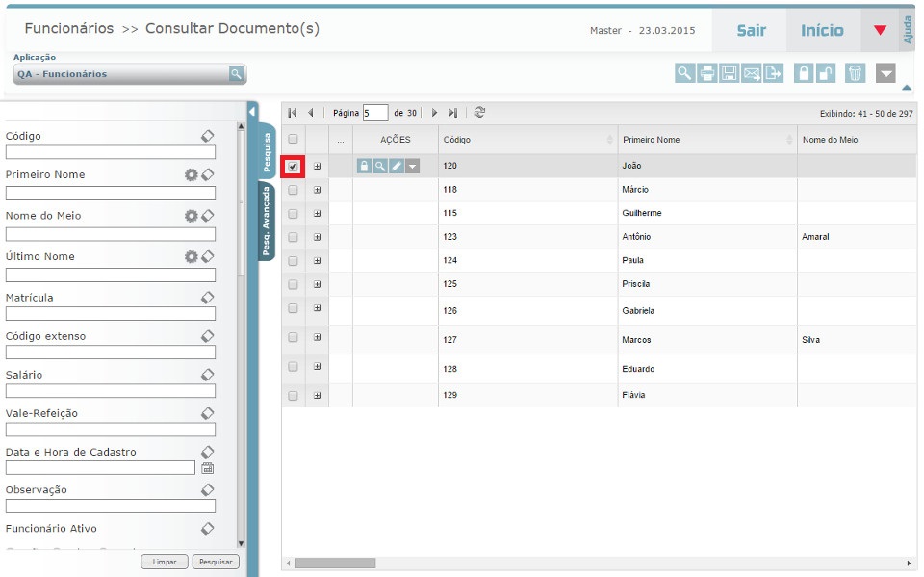924x577 pixels.
Task: Click the refresh icon in grid pager
Action: click(x=480, y=113)
